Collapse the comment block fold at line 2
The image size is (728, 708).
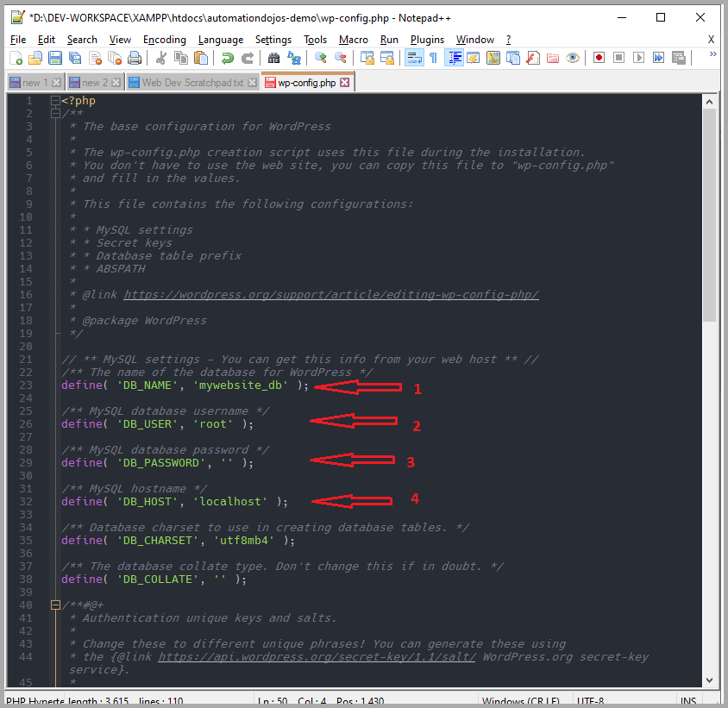[x=55, y=113]
